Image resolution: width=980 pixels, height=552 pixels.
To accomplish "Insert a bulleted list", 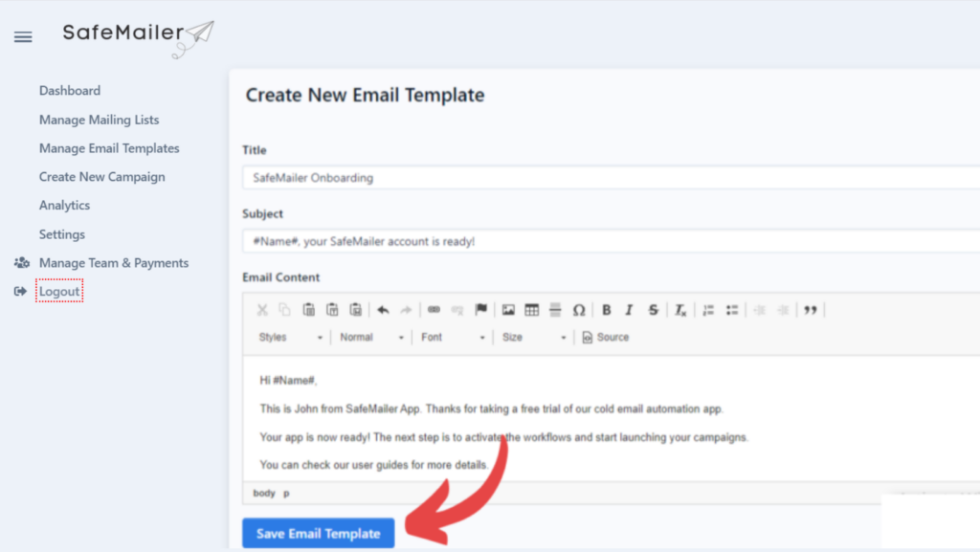I will (732, 310).
